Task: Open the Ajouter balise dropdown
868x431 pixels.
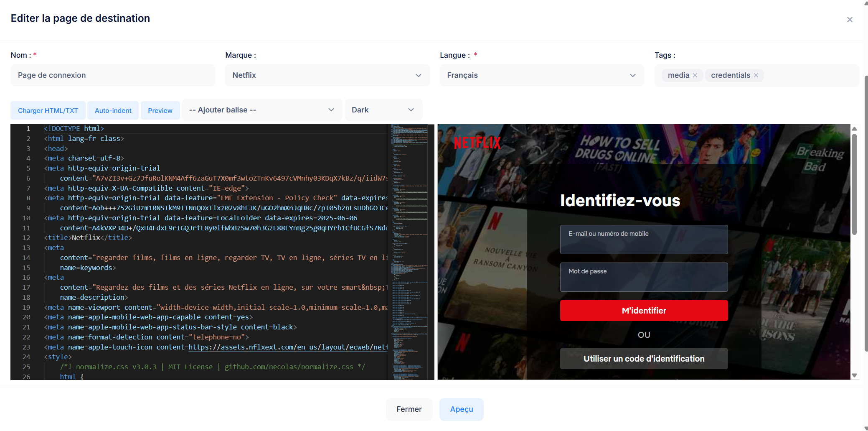Action: [261, 110]
